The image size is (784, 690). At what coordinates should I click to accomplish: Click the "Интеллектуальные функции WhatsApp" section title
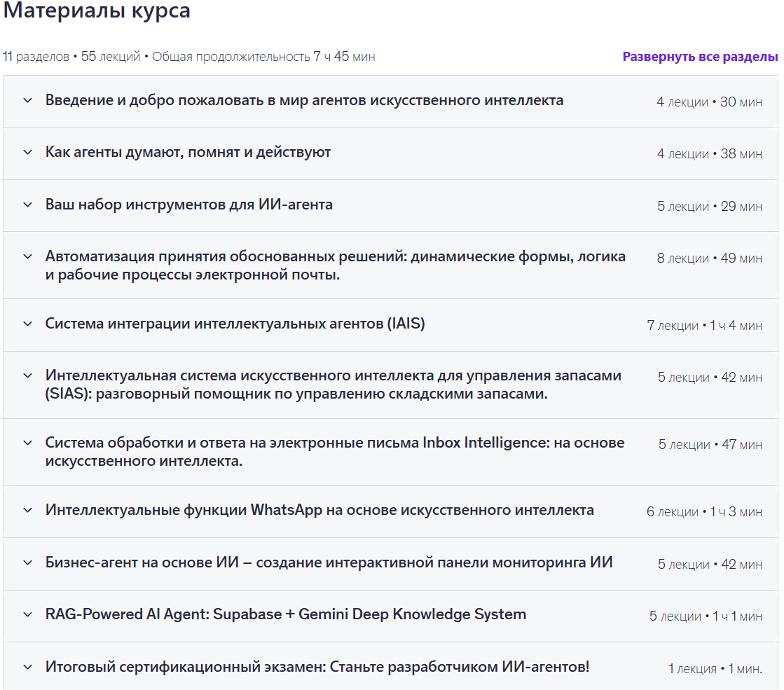coord(319,510)
